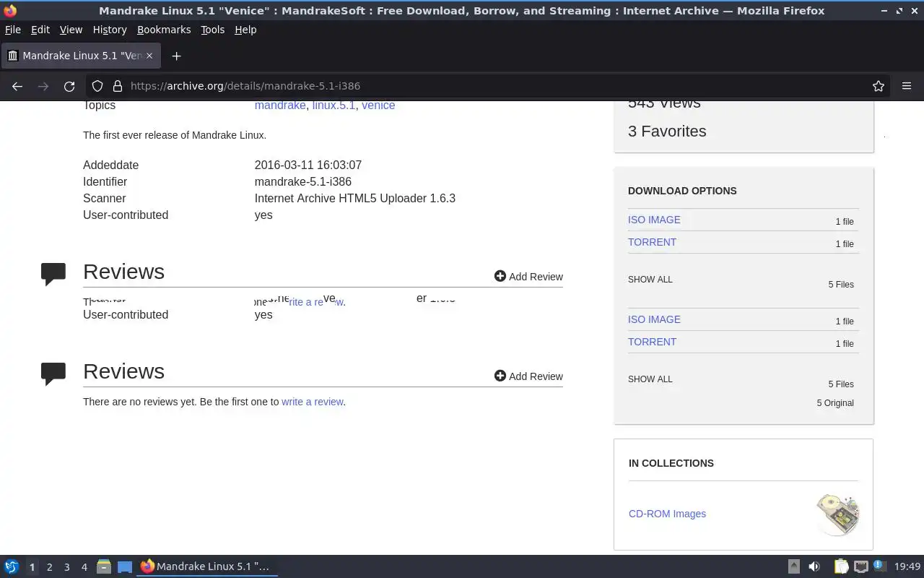Click the SHOW ALL link above '5 Original'
The height and width of the screenshot is (578, 924).
(650, 379)
